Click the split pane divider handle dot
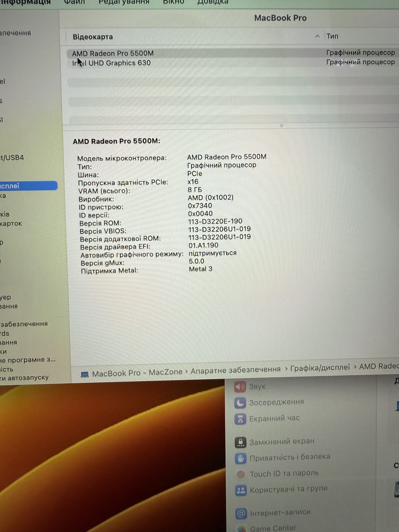The width and height of the screenshot is (399, 532). coord(282,126)
